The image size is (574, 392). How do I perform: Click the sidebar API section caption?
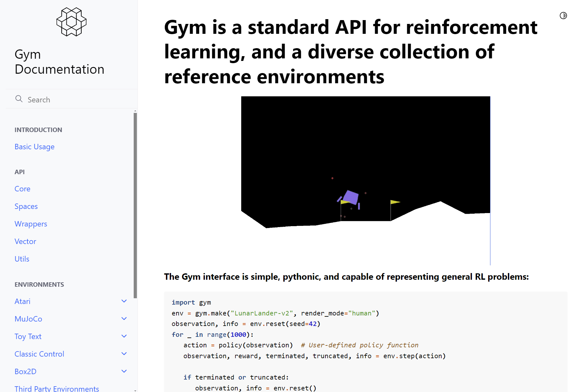pyautogui.click(x=19, y=172)
